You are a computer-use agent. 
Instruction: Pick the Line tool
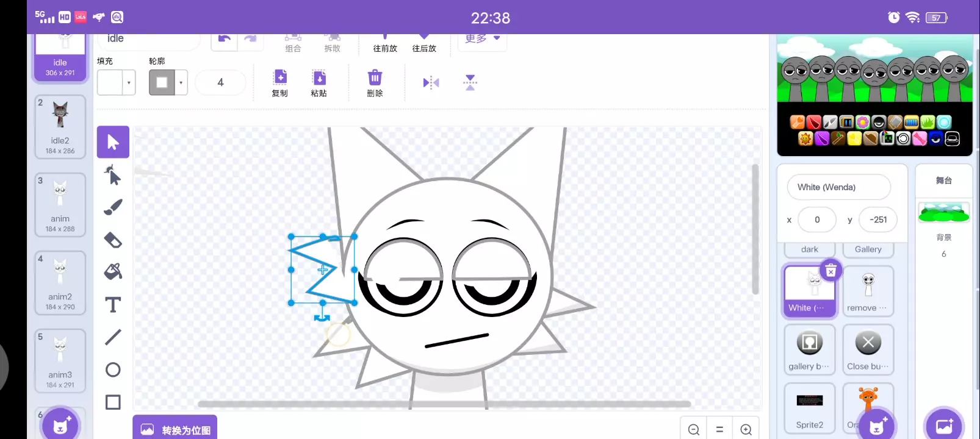pyautogui.click(x=113, y=337)
